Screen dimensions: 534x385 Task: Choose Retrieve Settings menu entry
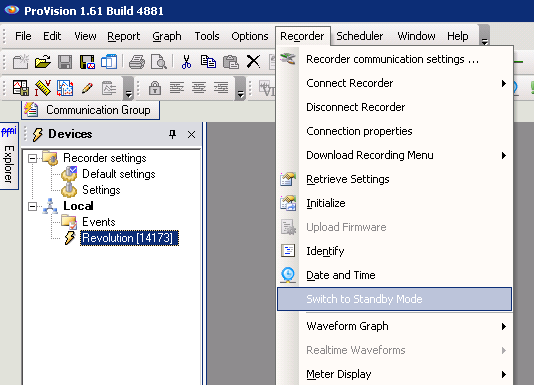pos(394,179)
